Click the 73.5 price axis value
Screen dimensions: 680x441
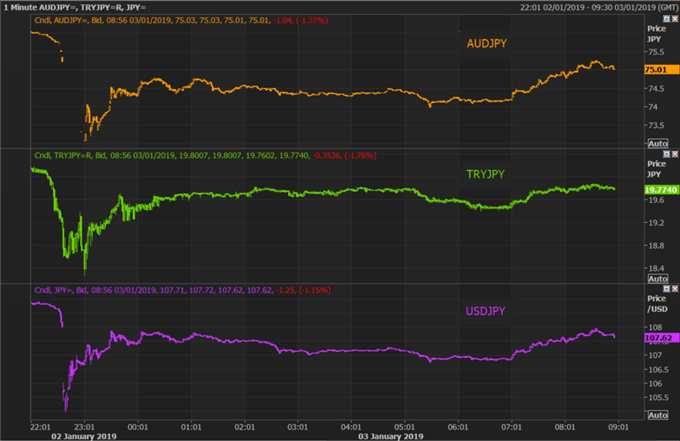656,125
